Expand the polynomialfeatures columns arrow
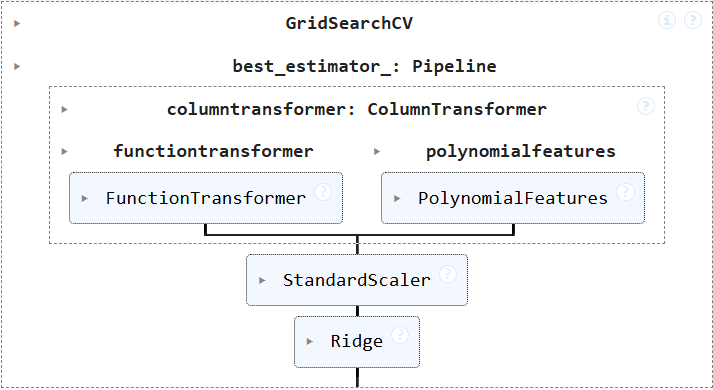Viewport: 713px width, 390px height. click(x=377, y=151)
